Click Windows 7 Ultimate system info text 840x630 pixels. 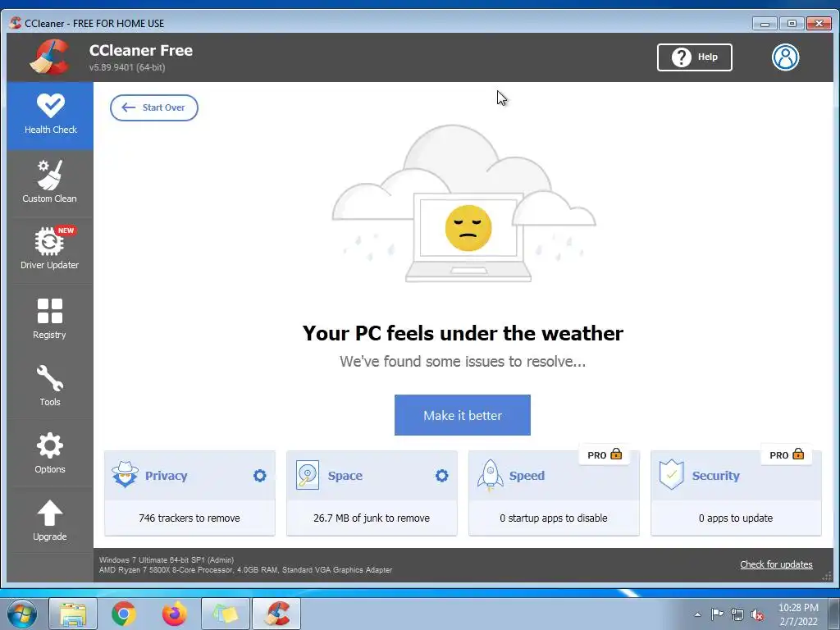[x=167, y=559]
